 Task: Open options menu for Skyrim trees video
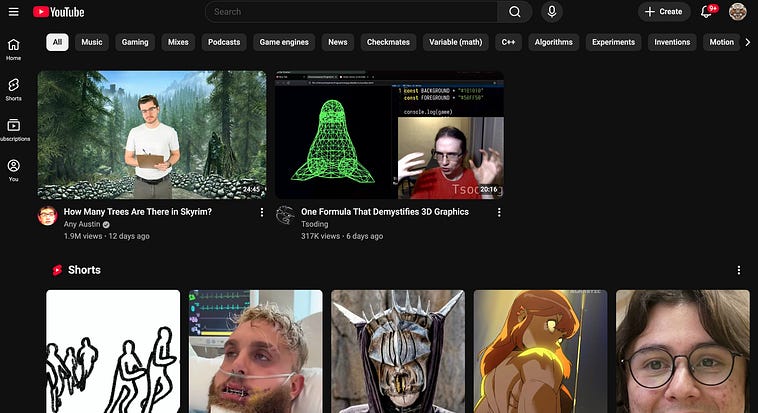(x=262, y=212)
